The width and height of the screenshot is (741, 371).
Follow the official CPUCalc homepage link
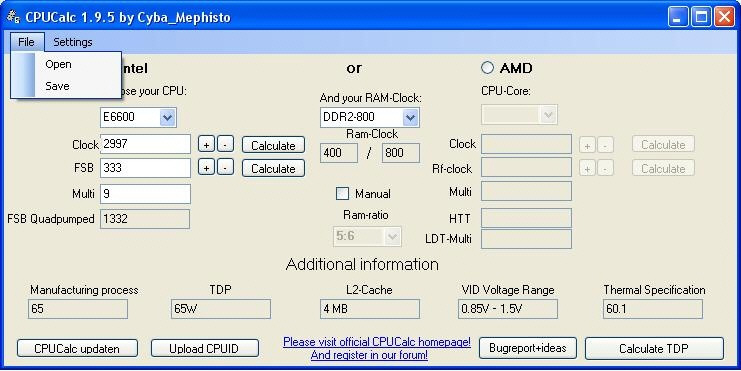point(377,342)
